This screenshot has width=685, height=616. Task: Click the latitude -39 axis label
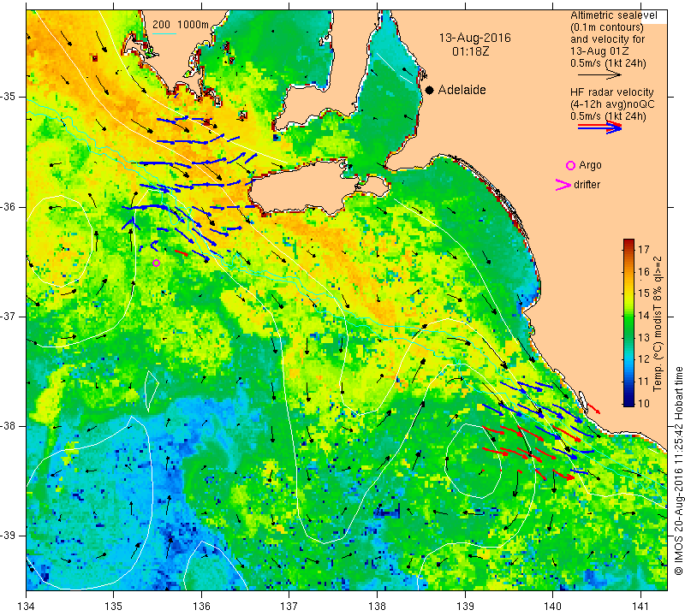pos(9,536)
